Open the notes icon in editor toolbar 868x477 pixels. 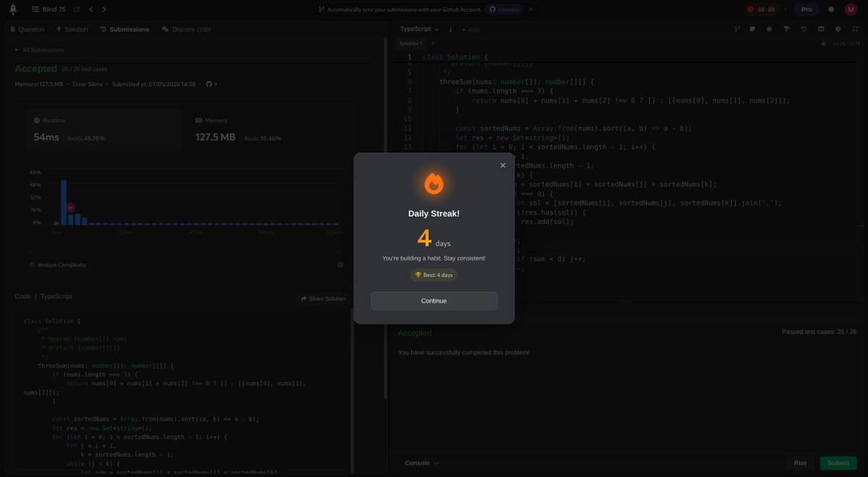point(753,29)
